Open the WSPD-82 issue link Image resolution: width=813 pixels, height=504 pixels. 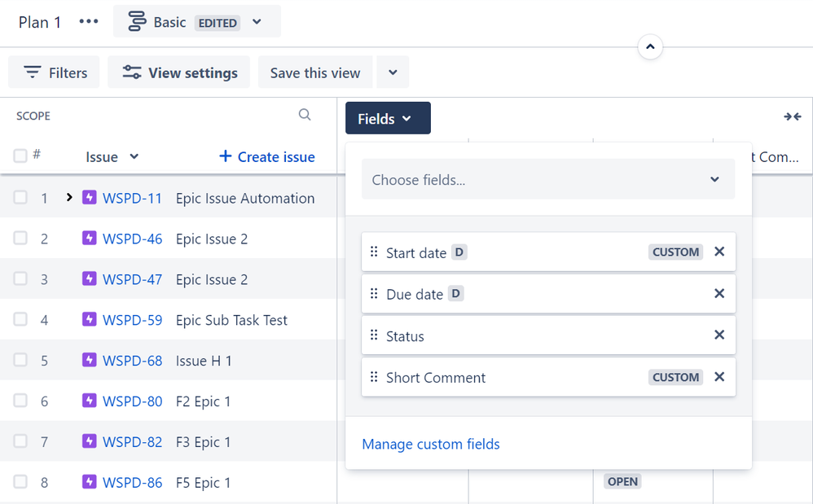[x=133, y=442]
